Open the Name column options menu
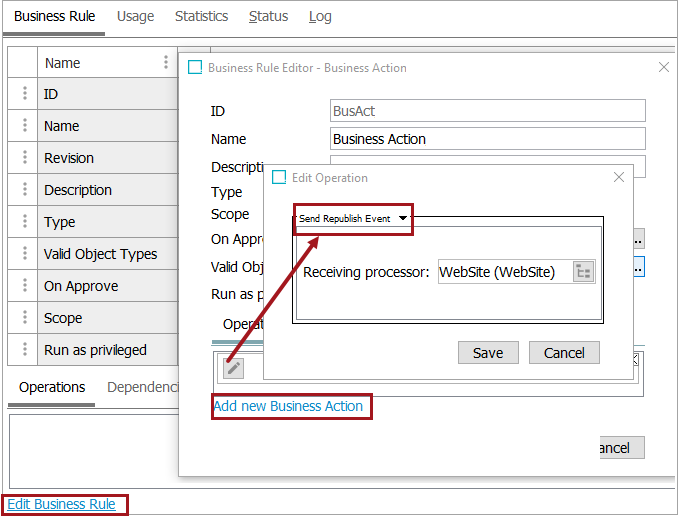680x516 pixels. [x=166, y=62]
